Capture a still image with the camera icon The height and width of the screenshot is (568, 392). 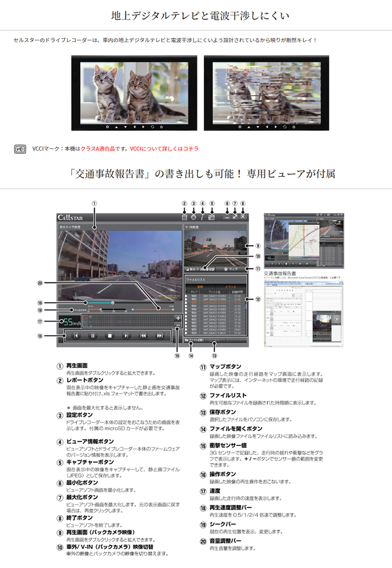click(212, 216)
